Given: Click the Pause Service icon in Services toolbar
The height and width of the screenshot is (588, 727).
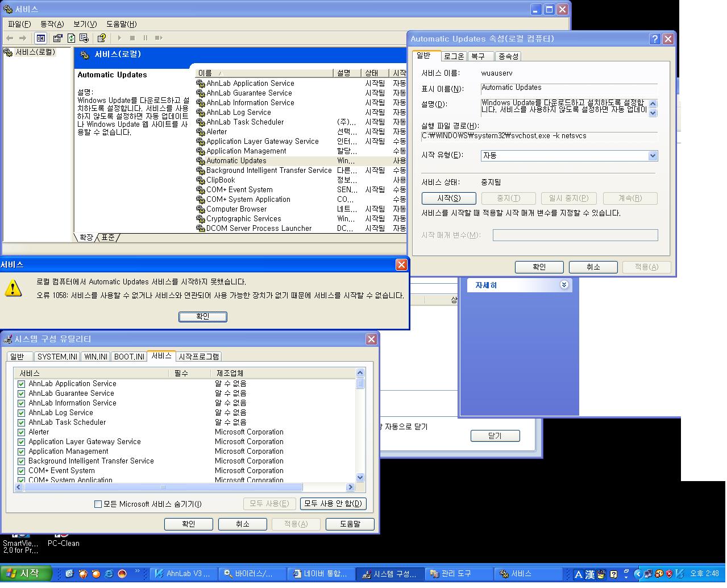Looking at the screenshot, I should [x=146, y=38].
